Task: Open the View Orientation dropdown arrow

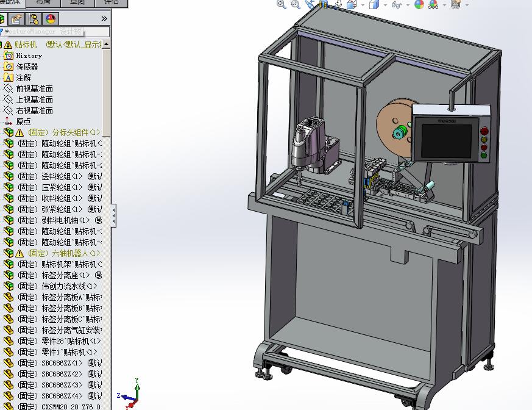Action: click(x=363, y=5)
